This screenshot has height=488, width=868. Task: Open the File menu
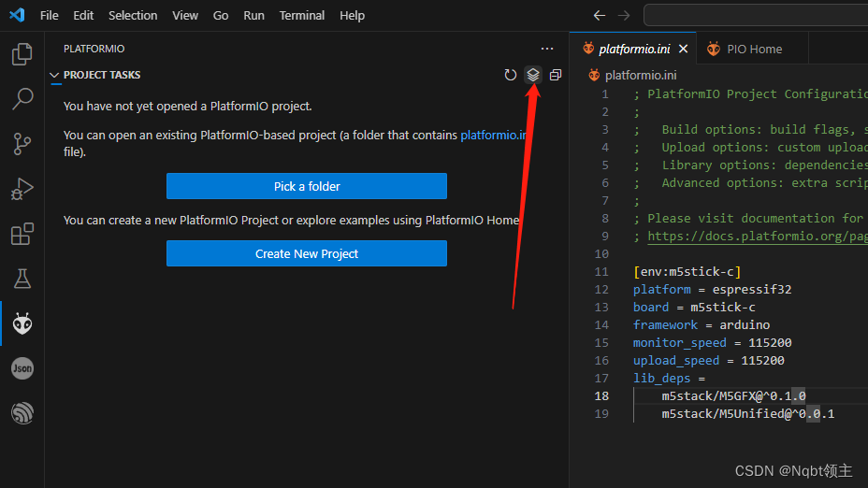tap(50, 16)
